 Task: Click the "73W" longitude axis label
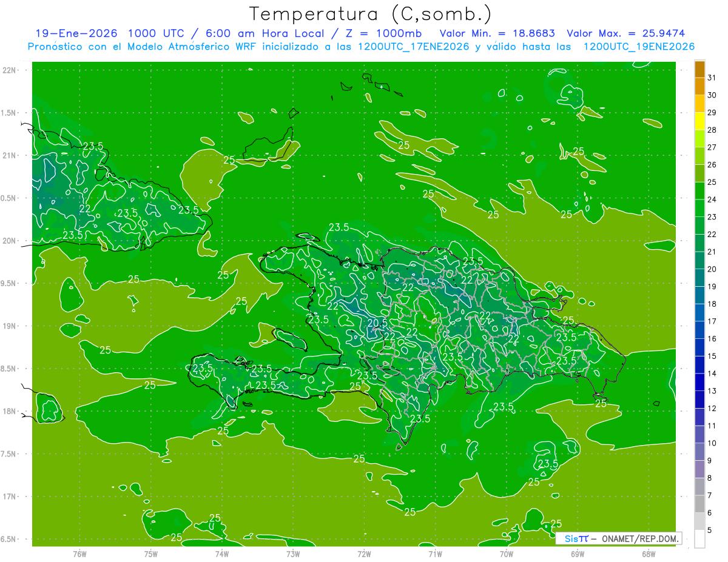pyautogui.click(x=293, y=554)
